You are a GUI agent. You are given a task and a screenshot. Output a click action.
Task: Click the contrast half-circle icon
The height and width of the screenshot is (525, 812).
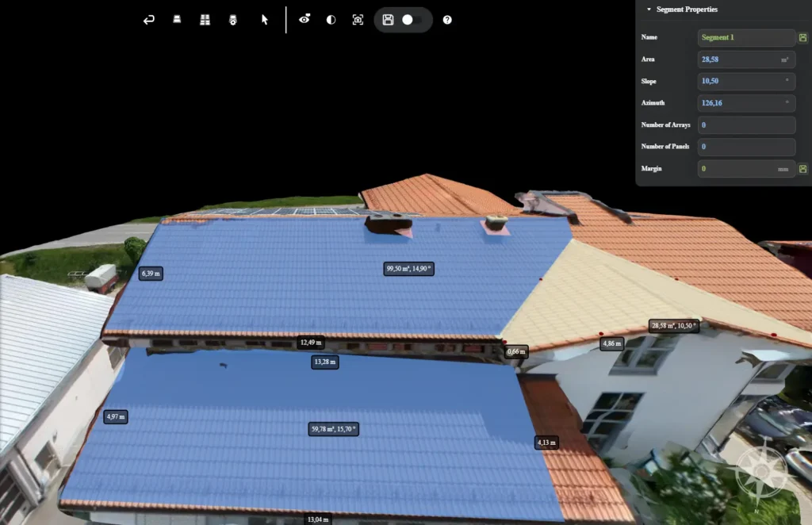pyautogui.click(x=331, y=20)
